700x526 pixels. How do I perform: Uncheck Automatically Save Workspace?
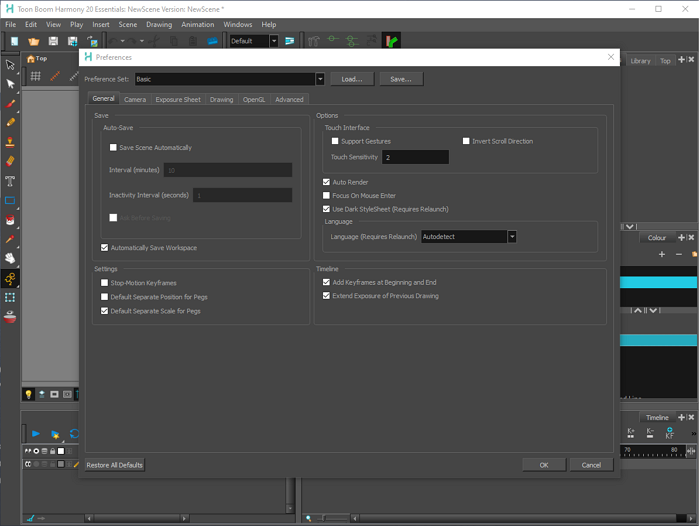point(104,247)
